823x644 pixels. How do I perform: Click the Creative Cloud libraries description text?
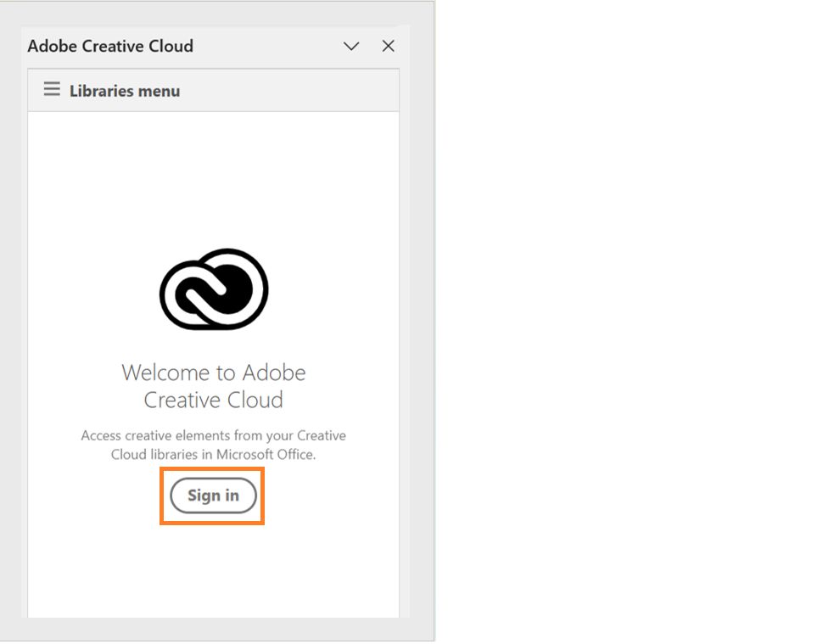tap(214, 444)
